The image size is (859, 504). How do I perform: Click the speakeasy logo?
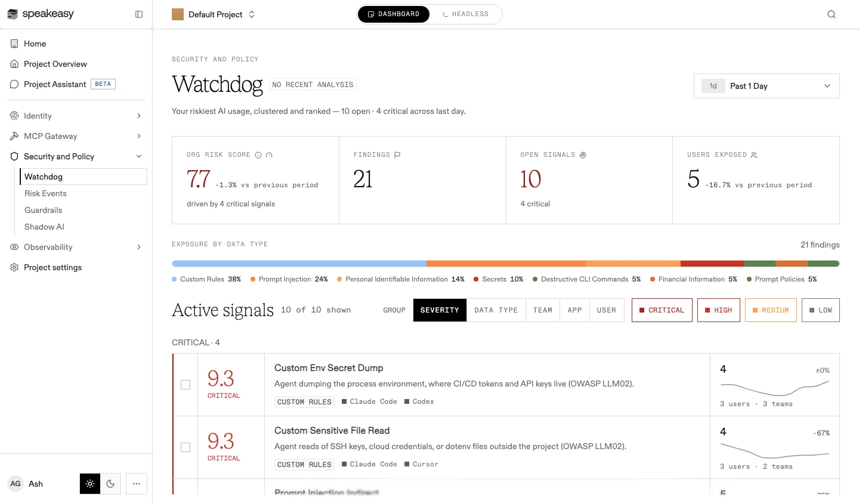click(x=41, y=14)
